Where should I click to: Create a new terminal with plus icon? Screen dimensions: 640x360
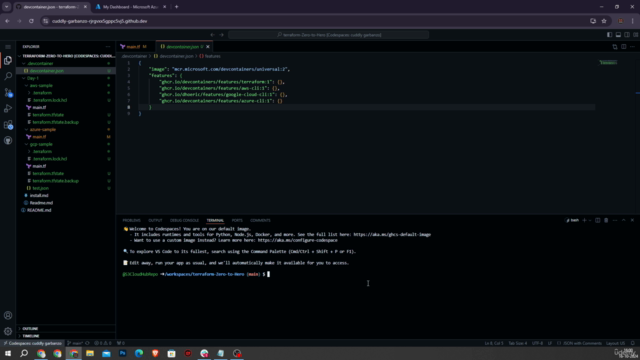click(x=584, y=220)
